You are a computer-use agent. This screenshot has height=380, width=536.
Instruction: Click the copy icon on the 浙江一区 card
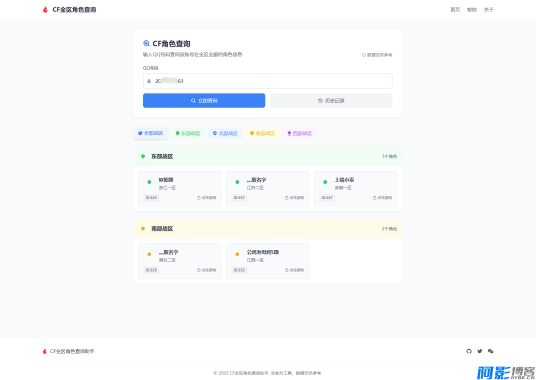199,198
